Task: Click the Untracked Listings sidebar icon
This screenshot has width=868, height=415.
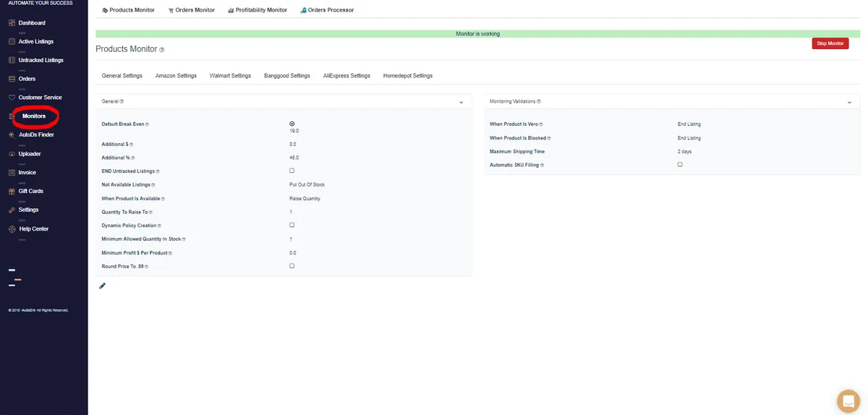Action: tap(12, 60)
